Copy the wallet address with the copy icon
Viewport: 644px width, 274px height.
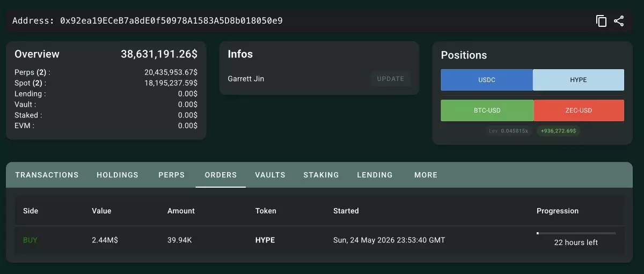pos(601,21)
